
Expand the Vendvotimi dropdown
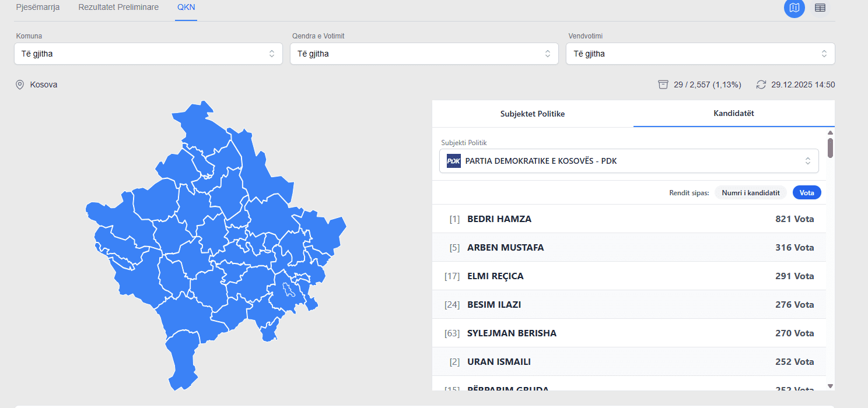pos(700,54)
